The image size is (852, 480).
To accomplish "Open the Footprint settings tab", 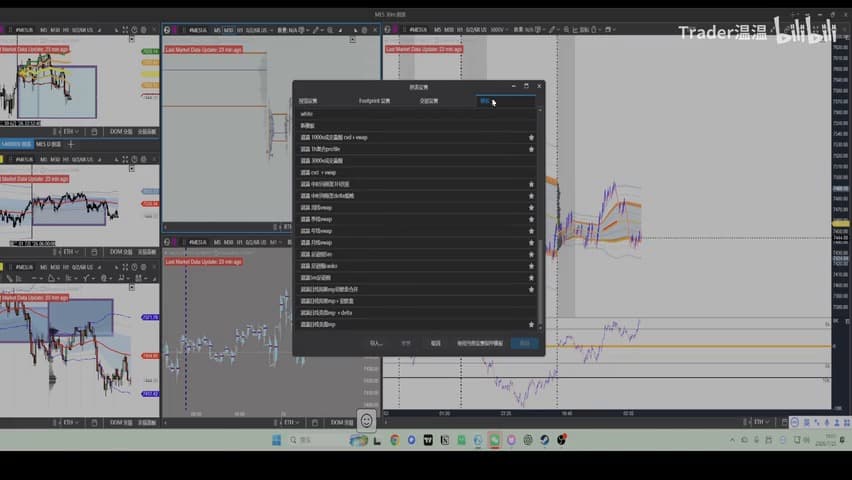I will (x=374, y=101).
